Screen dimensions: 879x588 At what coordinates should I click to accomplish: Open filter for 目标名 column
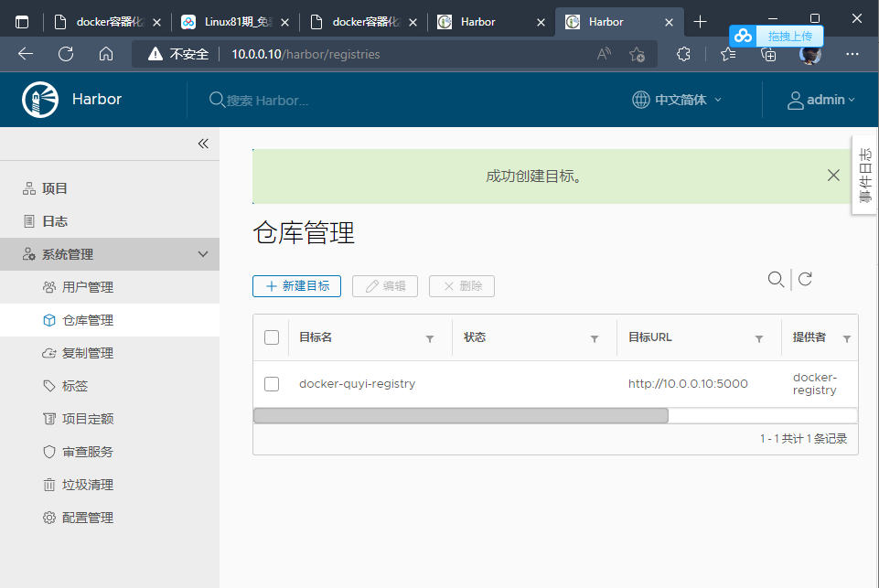pos(430,338)
